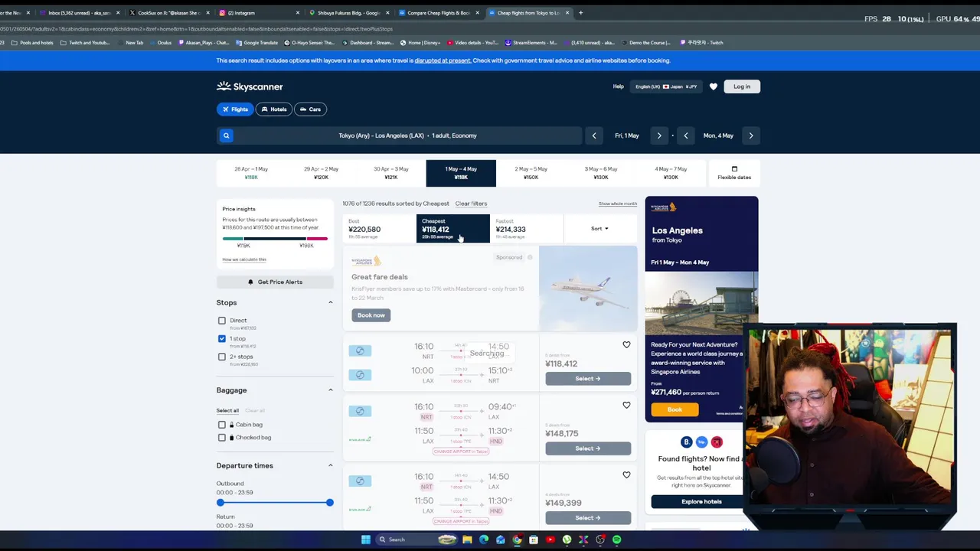The height and width of the screenshot is (551, 980).
Task: Select 4 May – 7 May date option
Action: (x=671, y=173)
